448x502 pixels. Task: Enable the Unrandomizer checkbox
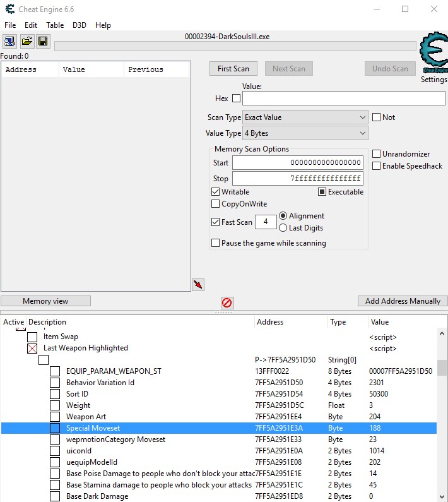(376, 153)
